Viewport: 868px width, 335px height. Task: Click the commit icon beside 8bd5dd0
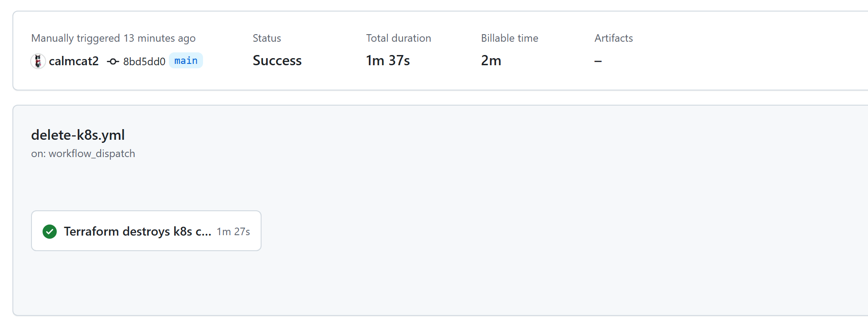point(113,61)
